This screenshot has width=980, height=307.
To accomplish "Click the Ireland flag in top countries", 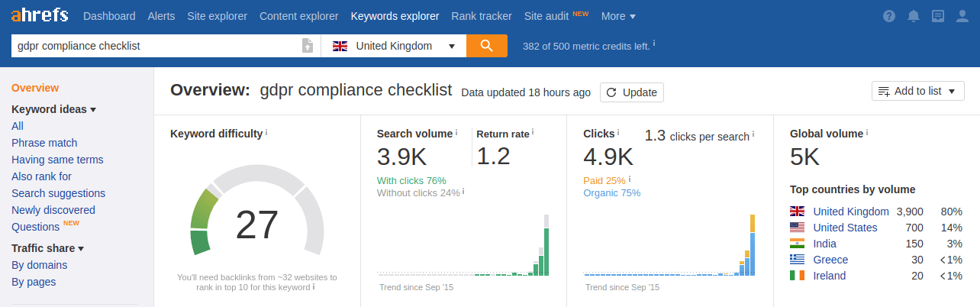I will (x=798, y=276).
